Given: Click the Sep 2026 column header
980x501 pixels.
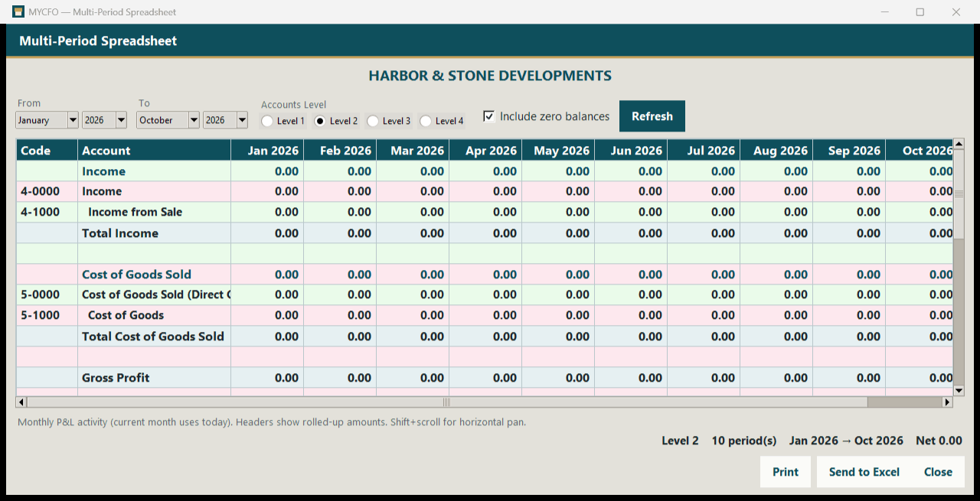Looking at the screenshot, I should click(849, 151).
